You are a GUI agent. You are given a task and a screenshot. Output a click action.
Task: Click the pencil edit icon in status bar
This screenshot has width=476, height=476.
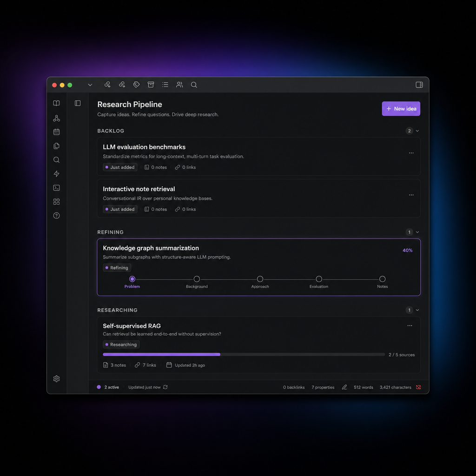[x=344, y=387]
